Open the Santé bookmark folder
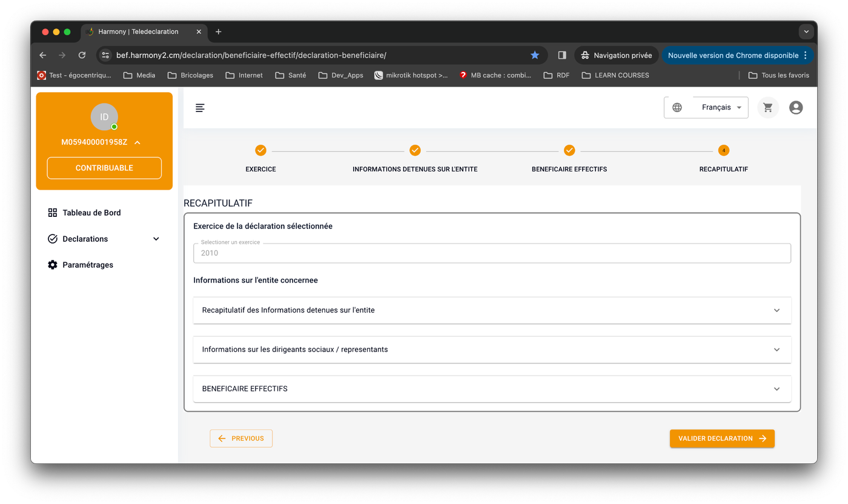Viewport: 848px width, 504px height. click(291, 75)
